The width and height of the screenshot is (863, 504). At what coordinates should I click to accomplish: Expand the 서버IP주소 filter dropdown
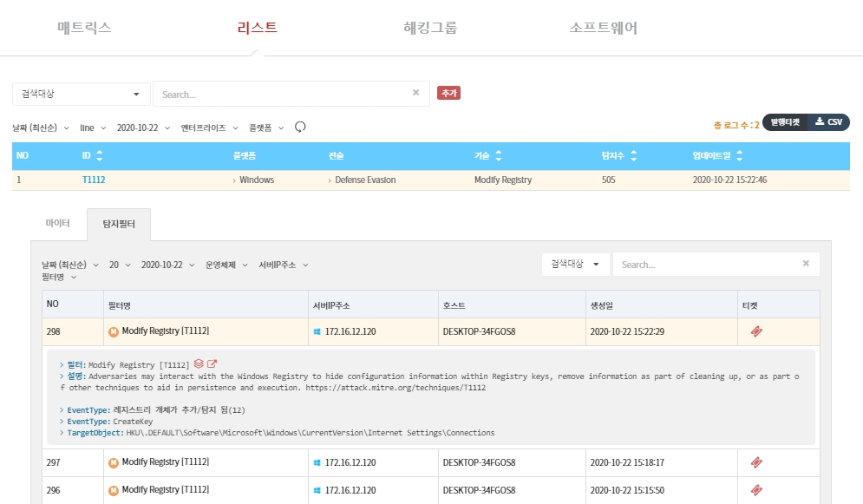coord(283,265)
